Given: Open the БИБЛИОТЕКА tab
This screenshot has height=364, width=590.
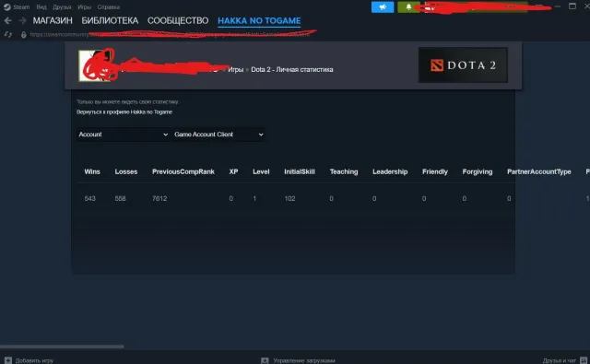Looking at the screenshot, I should point(110,20).
